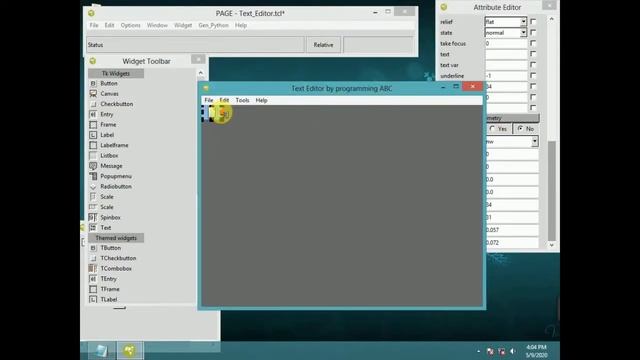
Task: Click Widget Toolbar scroll up arrow
Action: [x=200, y=73]
